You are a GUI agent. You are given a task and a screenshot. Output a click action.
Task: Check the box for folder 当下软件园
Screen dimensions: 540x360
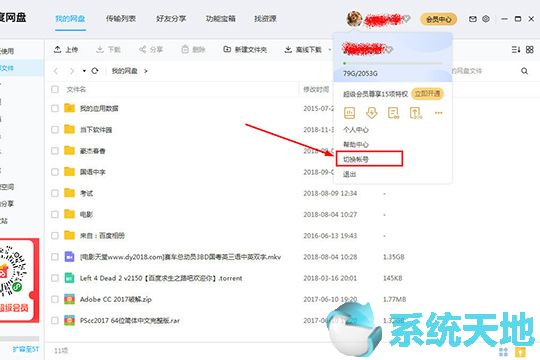point(55,130)
